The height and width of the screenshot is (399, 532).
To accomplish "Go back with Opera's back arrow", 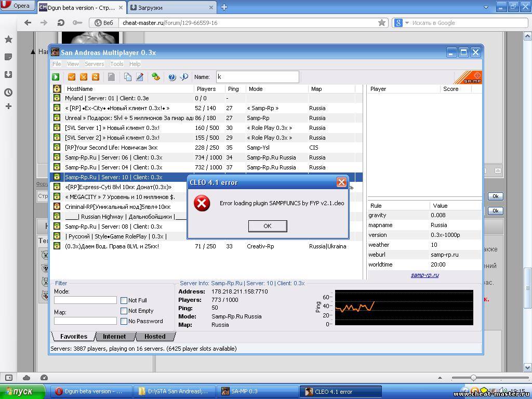I will pyautogui.click(x=28, y=23).
